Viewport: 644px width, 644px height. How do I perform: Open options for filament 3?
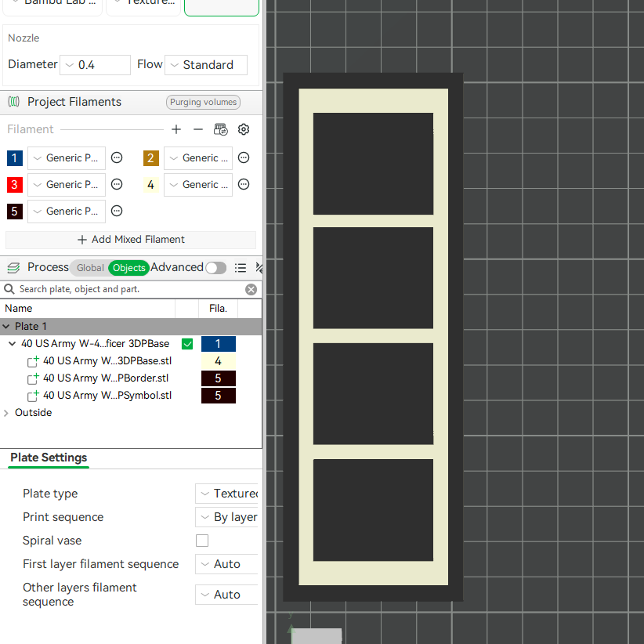[x=117, y=184]
